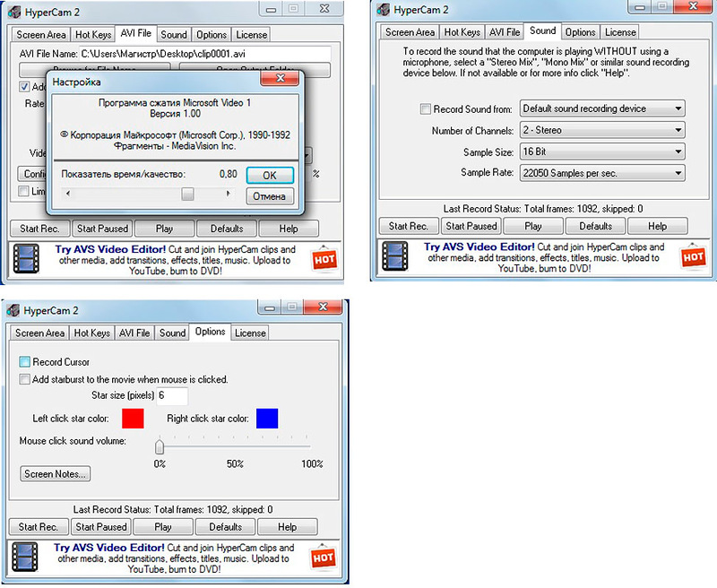Click Start Paused in window with sound settings

point(471,226)
